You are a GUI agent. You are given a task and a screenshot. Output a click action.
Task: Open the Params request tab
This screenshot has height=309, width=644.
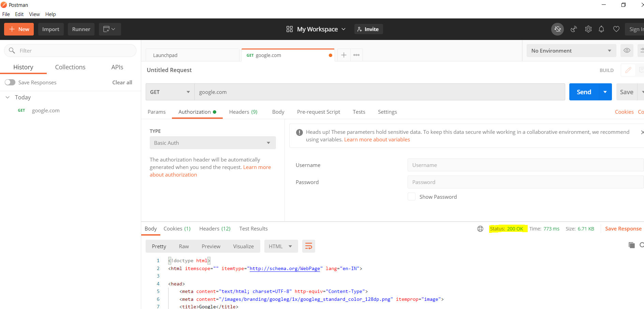157,112
